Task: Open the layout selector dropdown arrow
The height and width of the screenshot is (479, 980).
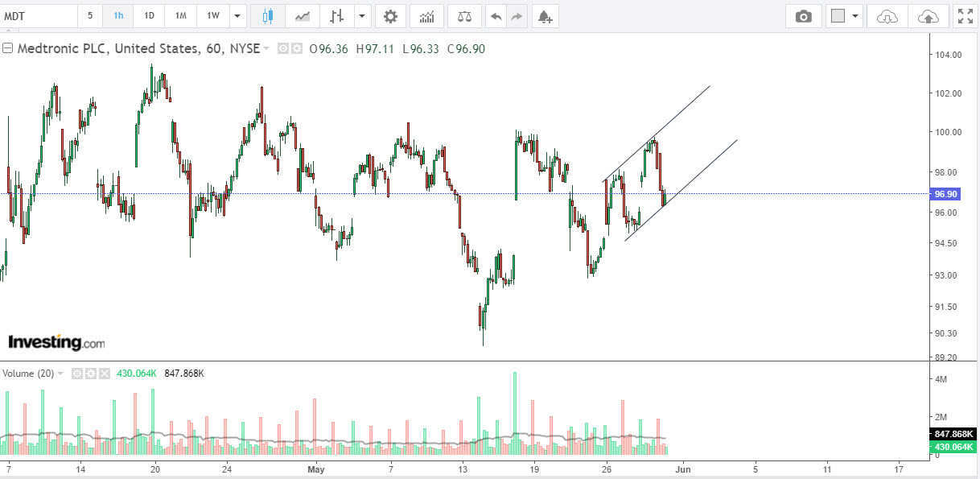Action: (x=855, y=16)
